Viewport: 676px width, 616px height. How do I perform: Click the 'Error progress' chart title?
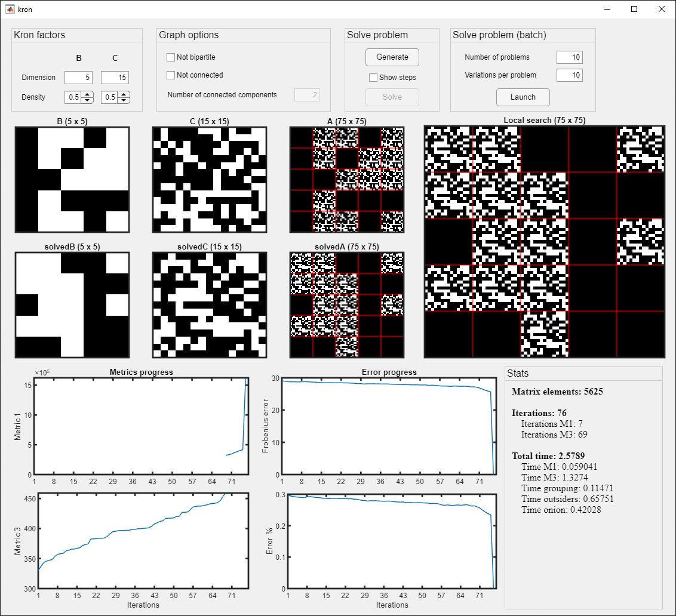coord(389,372)
